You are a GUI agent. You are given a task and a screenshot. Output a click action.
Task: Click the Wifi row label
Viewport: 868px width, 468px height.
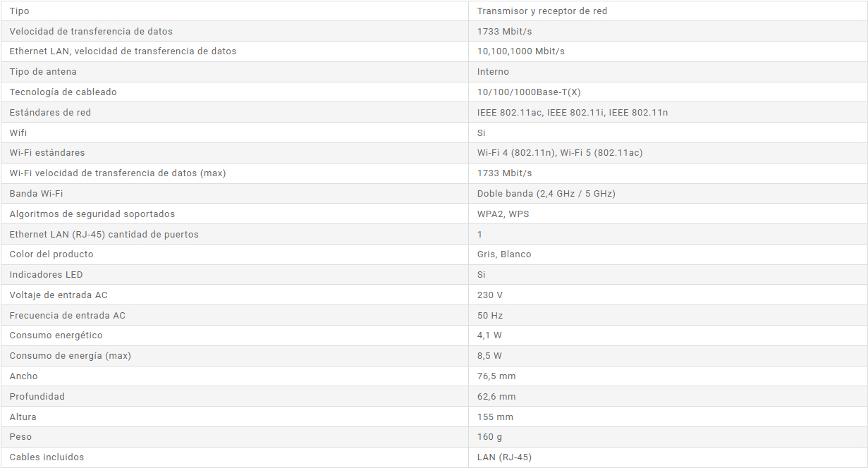18,133
